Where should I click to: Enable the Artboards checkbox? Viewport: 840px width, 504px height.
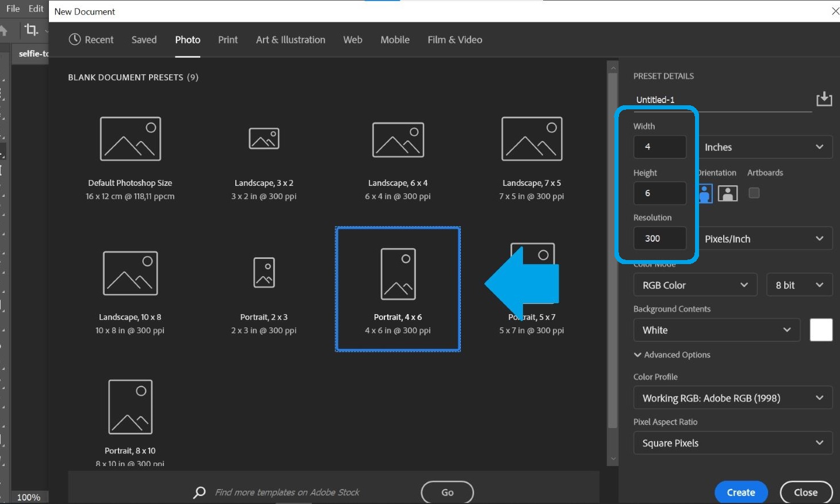point(754,193)
